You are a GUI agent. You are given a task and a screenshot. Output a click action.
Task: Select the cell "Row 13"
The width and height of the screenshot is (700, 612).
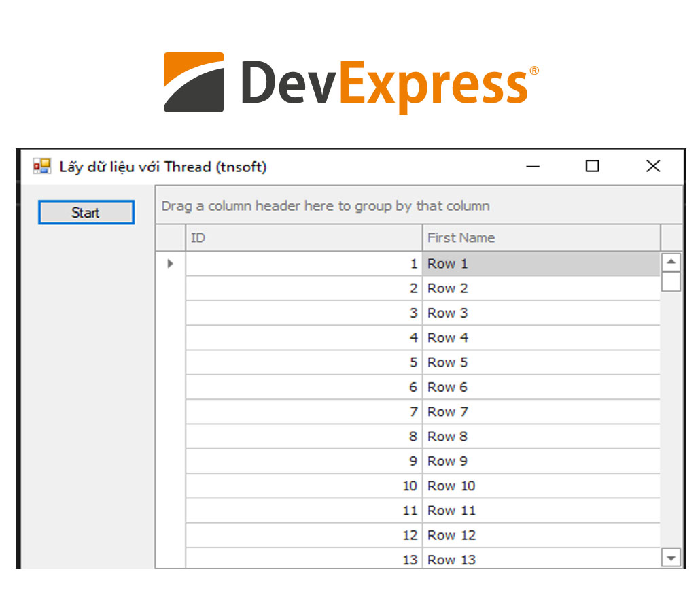click(541, 558)
